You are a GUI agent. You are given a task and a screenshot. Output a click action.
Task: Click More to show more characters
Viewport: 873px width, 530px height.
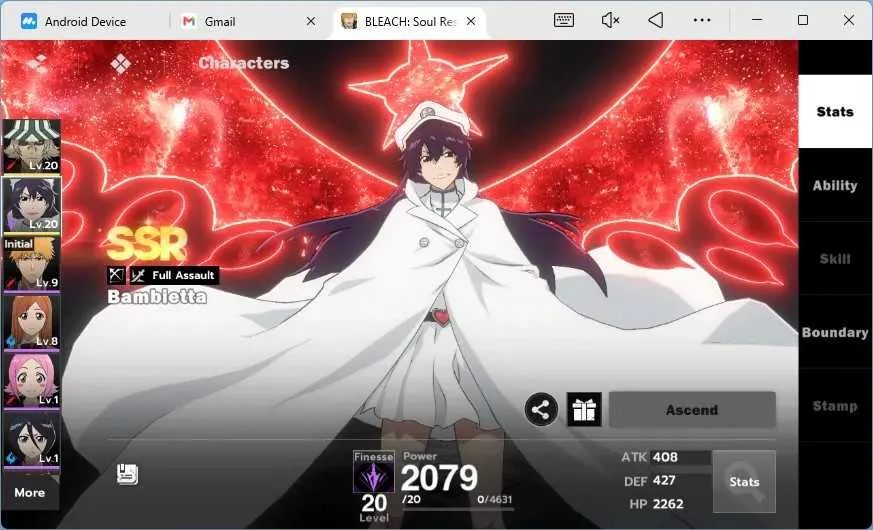pos(30,492)
